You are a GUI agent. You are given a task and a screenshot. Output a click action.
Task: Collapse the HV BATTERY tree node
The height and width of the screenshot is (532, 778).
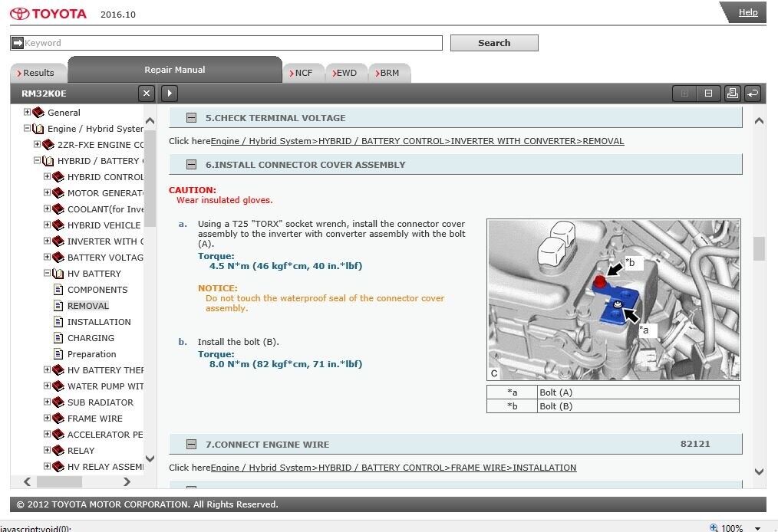pos(47,274)
